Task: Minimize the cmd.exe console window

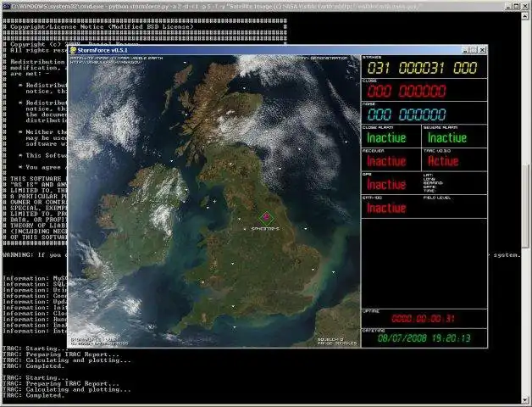Action: (x=508, y=6)
